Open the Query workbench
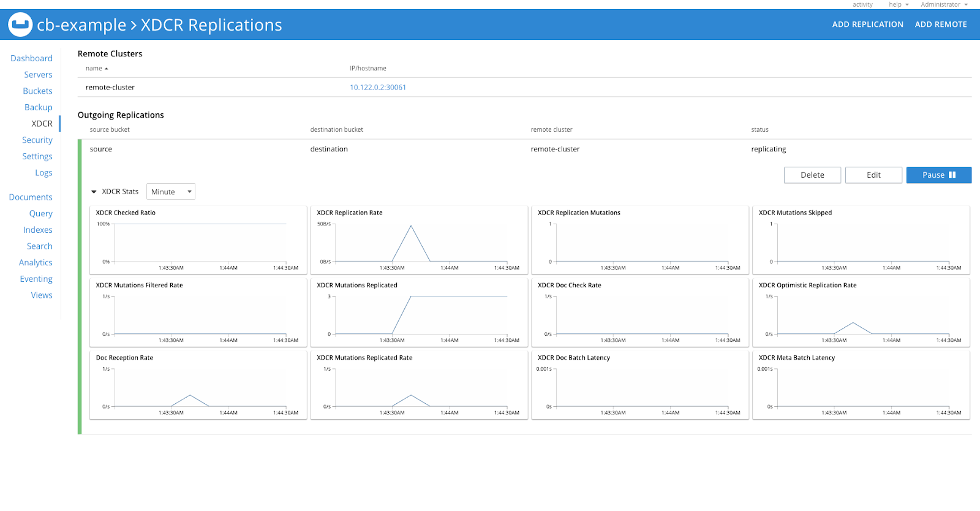 40,214
